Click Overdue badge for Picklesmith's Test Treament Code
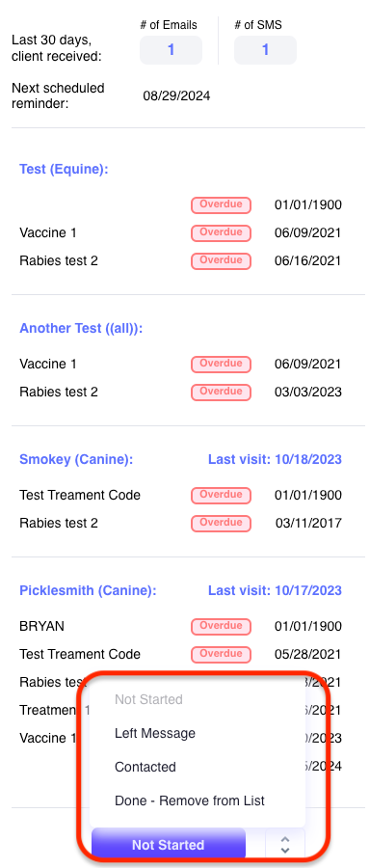370x868 pixels. pos(222,654)
